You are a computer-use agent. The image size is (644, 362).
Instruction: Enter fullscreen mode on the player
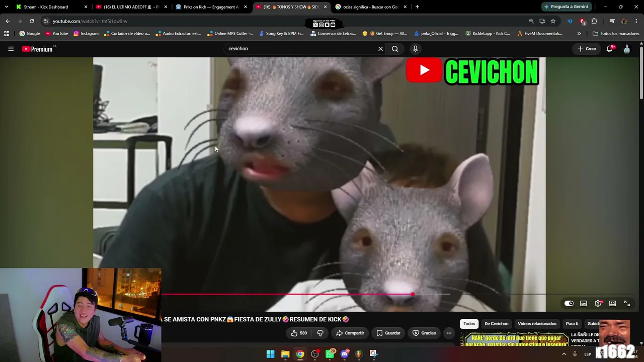click(x=627, y=303)
